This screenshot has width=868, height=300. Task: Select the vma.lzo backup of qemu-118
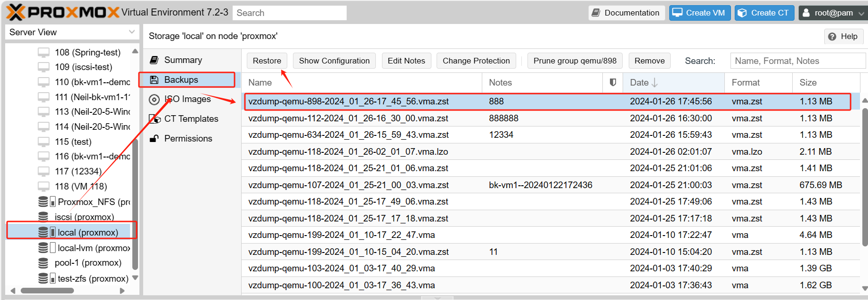pos(551,151)
